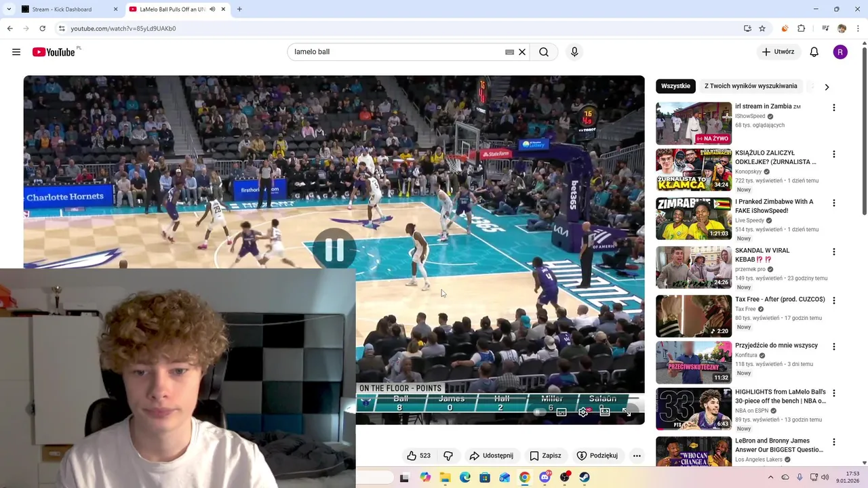Go to YouTube home via logo
Image resolution: width=868 pixels, height=488 pixels.
(x=54, y=52)
